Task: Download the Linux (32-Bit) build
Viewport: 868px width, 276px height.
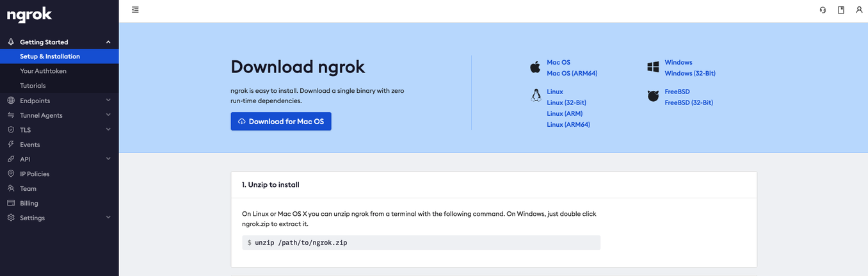Action: 567,103
